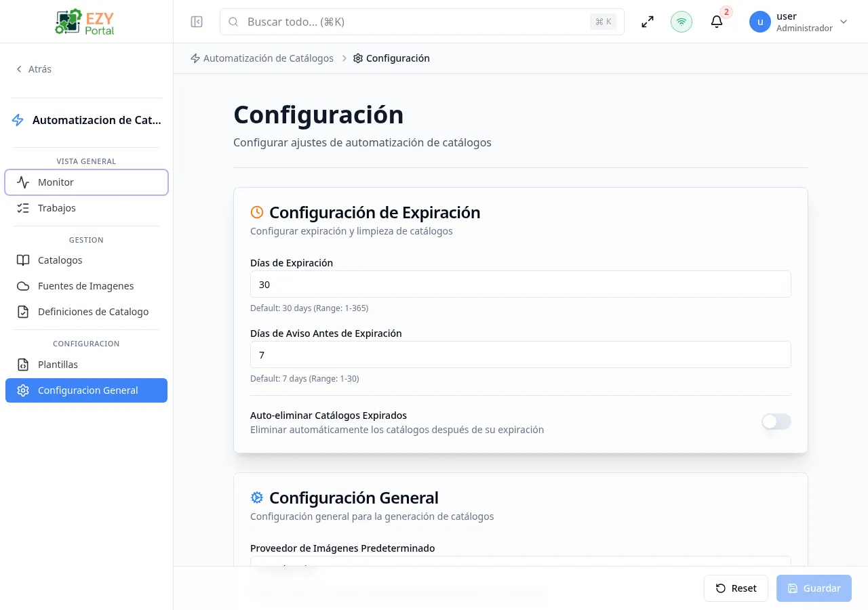Click the Monitor pulse icon
868x610 pixels.
(23, 182)
